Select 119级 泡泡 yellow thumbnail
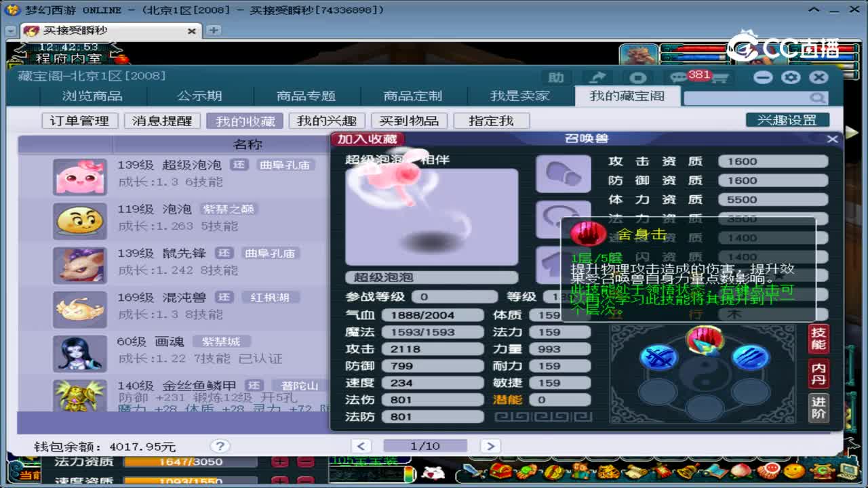This screenshot has height=488, width=868. pos(80,221)
